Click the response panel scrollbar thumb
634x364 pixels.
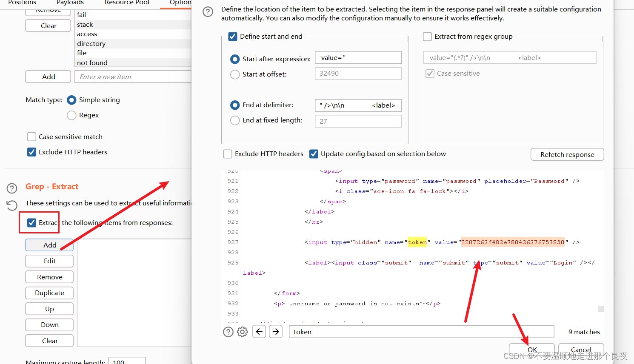pyautogui.click(x=601, y=309)
